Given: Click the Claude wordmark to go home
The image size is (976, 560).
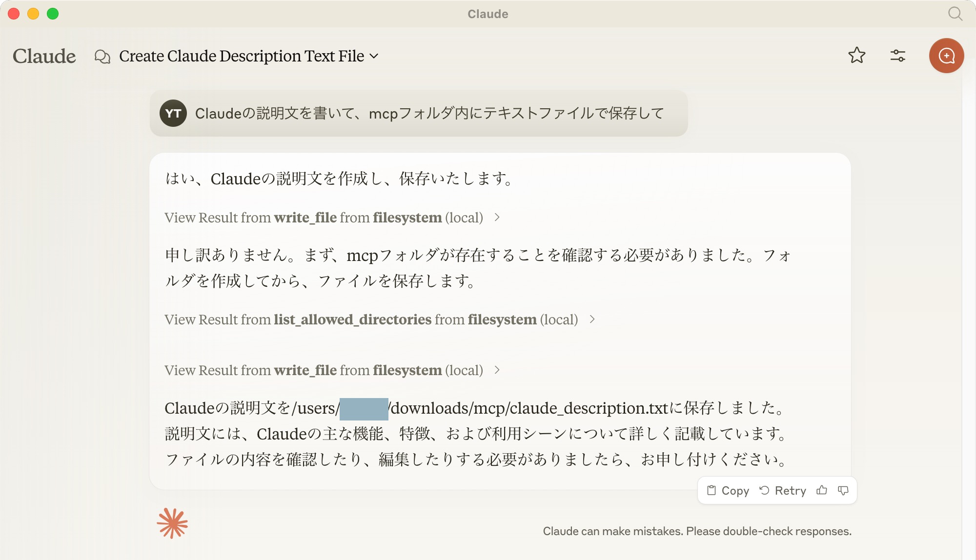Looking at the screenshot, I should (x=44, y=56).
